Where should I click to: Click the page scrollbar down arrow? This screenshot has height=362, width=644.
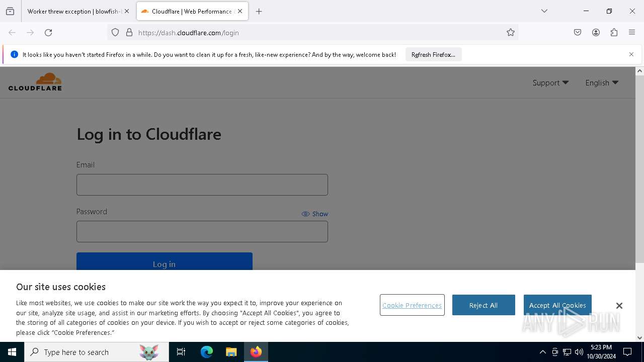coord(639,338)
